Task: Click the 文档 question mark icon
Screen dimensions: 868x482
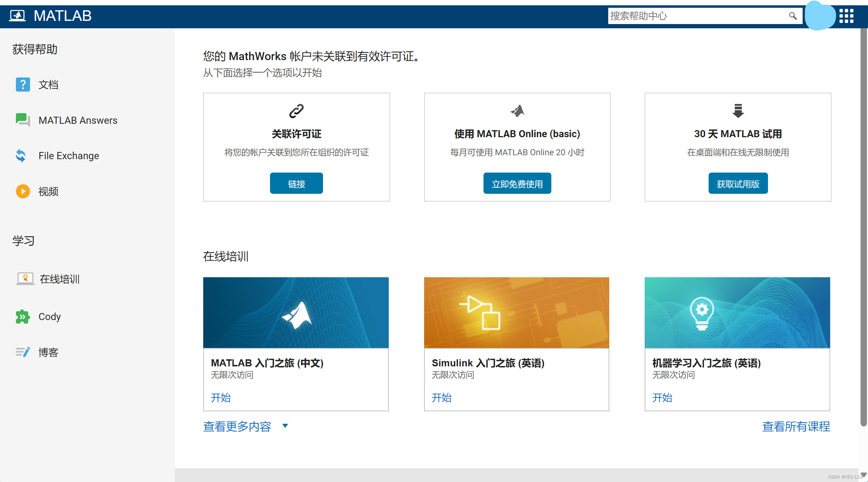Action: (x=23, y=85)
